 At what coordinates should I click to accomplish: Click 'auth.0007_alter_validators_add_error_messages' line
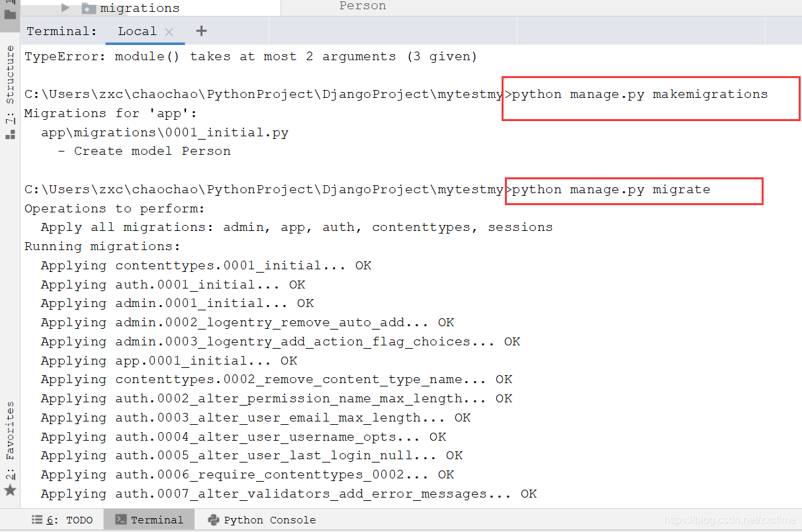click(289, 494)
